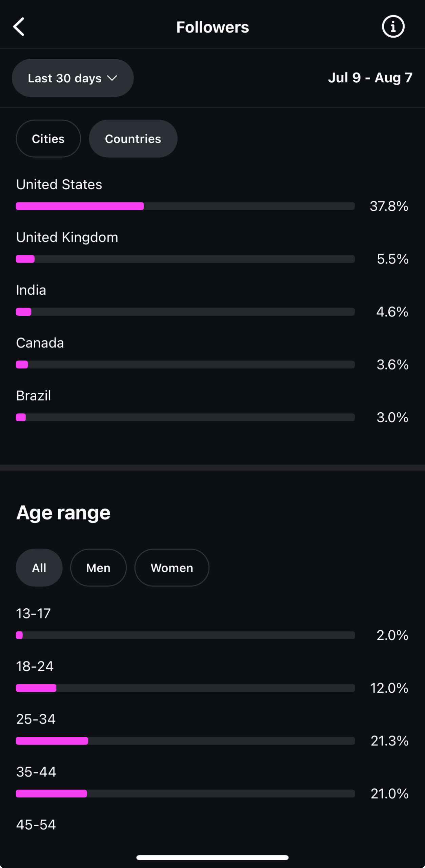Viewport: 425px width, 868px height.
Task: Tap the Followers page title
Action: coord(212,27)
